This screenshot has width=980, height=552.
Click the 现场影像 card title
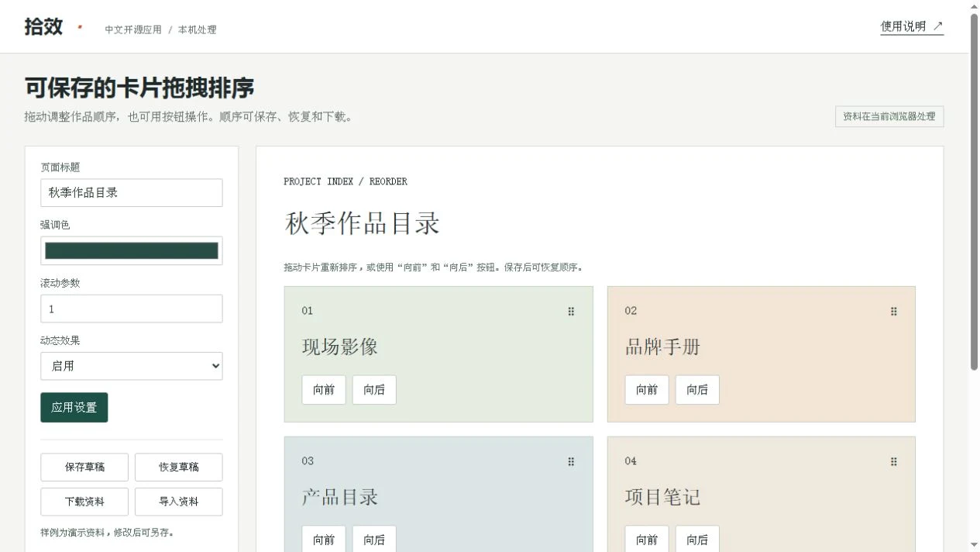click(340, 347)
